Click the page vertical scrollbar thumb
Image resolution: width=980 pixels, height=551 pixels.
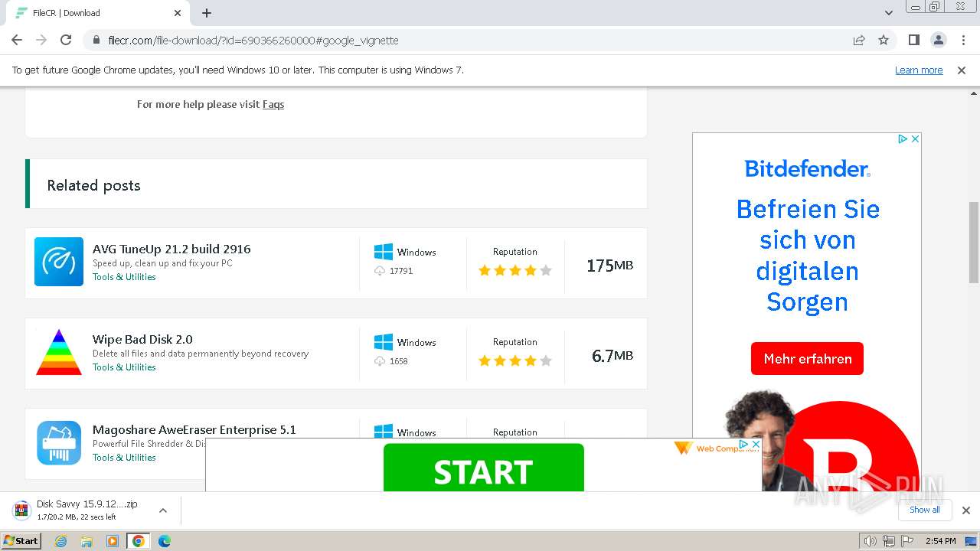coord(974,242)
